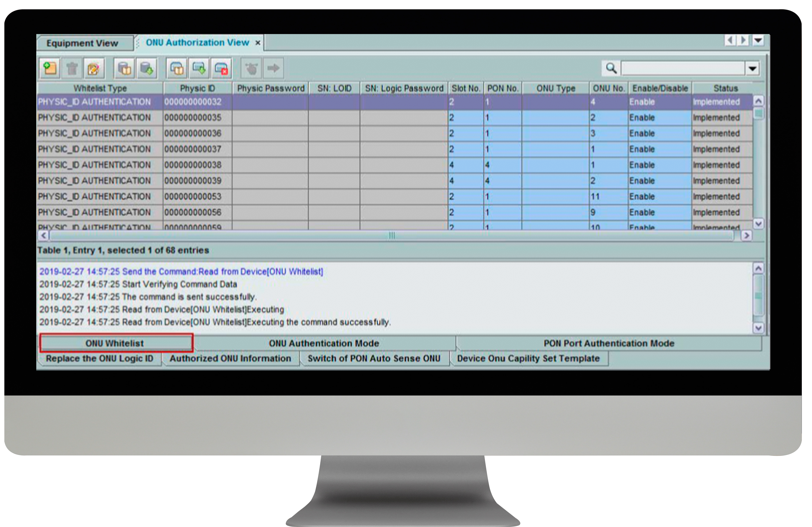This screenshot has height=527, width=812.
Task: Click the greyed hand pointer toolbar icon
Action: 251,68
